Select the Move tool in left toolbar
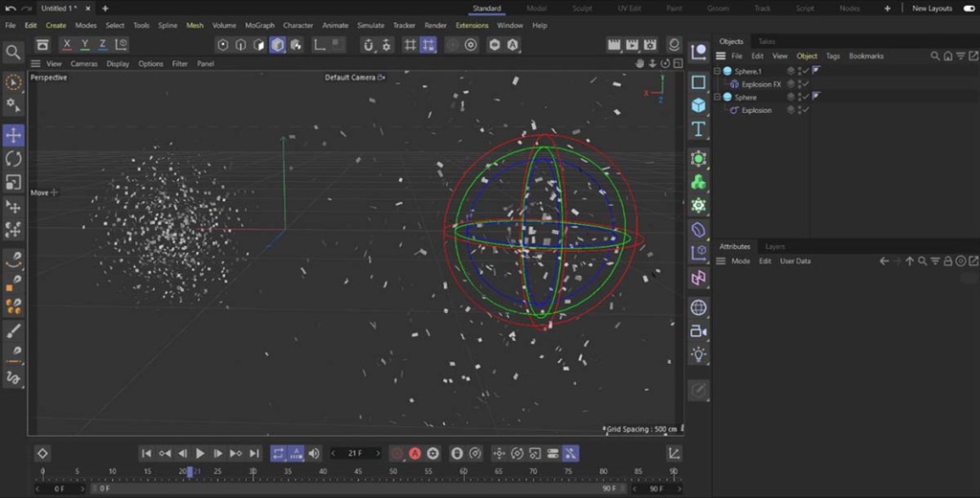 tap(13, 135)
